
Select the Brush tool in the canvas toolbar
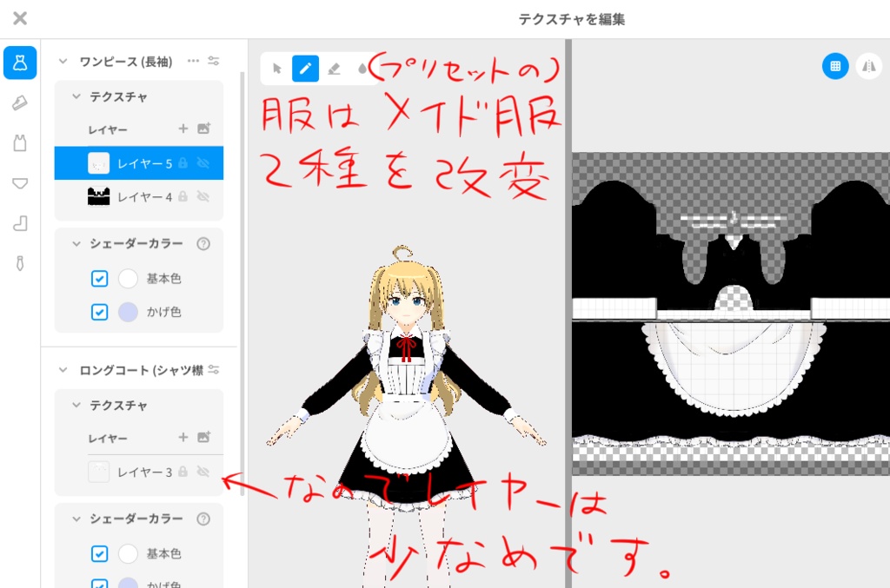305,68
